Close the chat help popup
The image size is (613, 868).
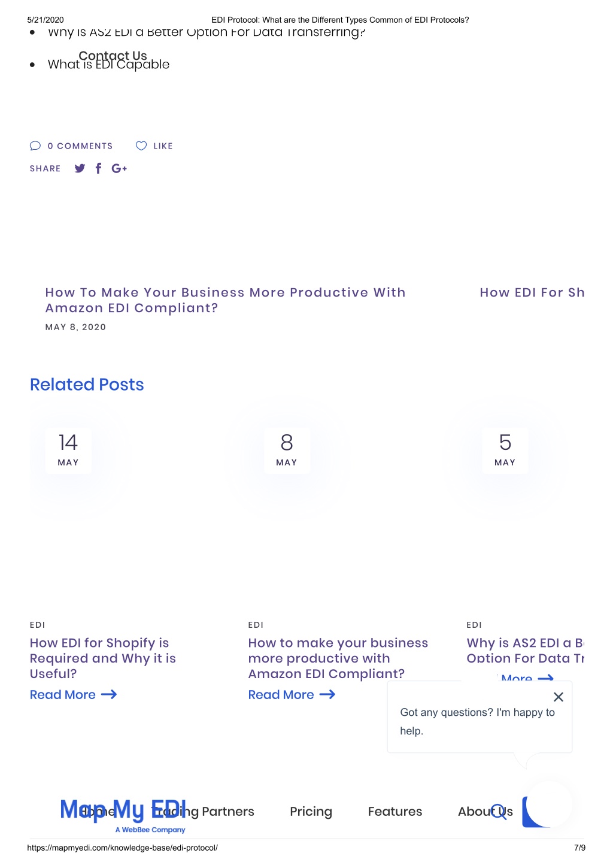559,697
